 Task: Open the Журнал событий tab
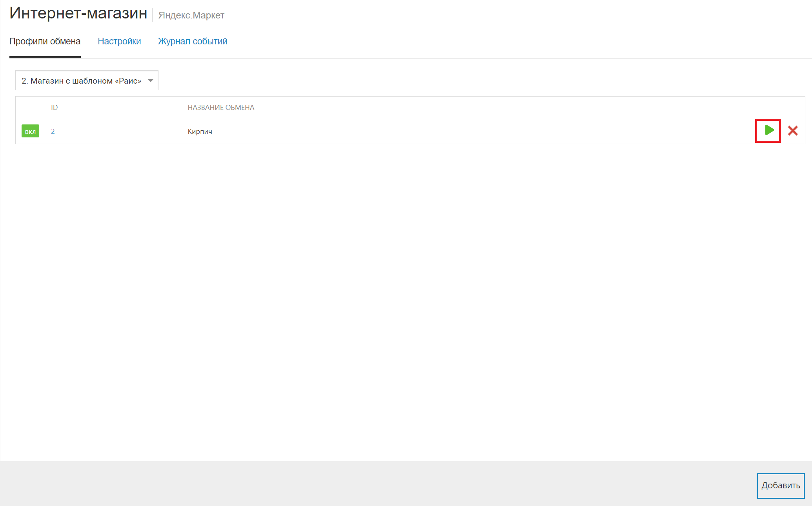(x=193, y=41)
